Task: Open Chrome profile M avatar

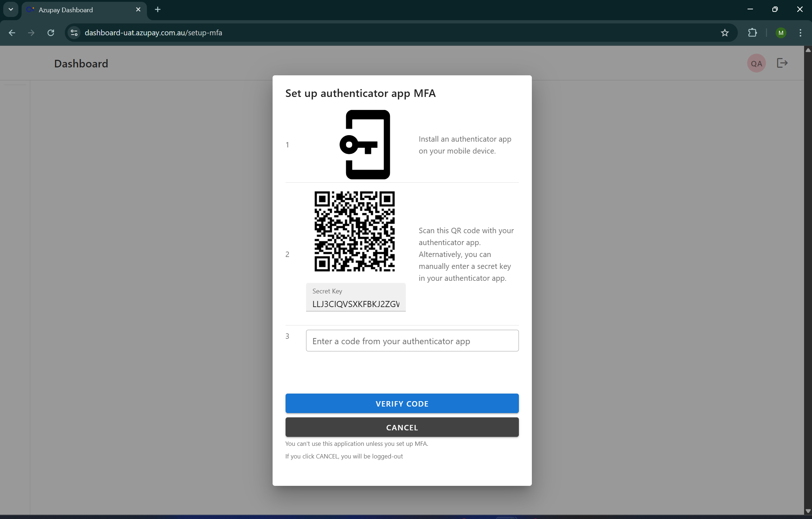Action: pos(781,33)
